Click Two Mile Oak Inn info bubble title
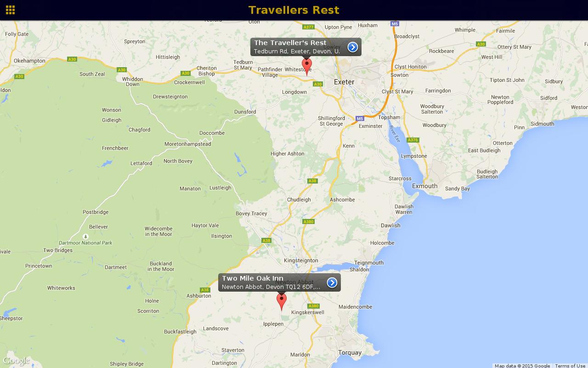 (253, 278)
